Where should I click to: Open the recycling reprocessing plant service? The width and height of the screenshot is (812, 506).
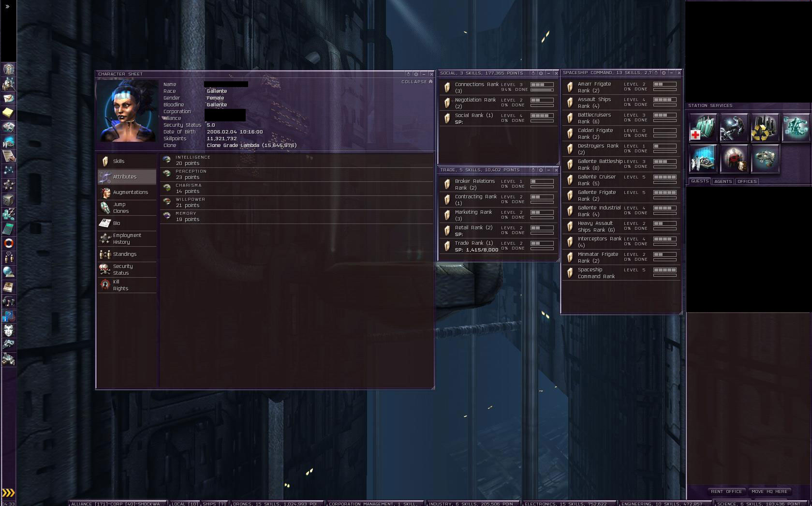click(765, 128)
